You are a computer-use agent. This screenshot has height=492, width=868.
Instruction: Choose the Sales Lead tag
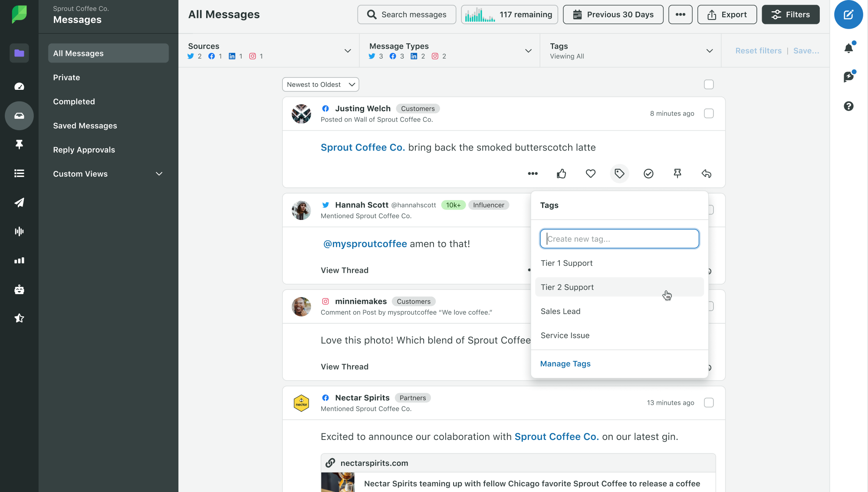point(619,311)
